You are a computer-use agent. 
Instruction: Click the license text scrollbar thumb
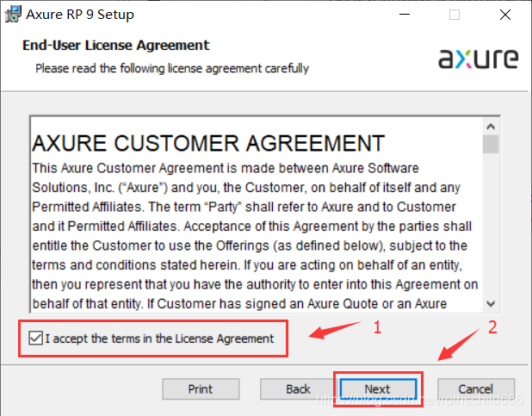pos(491,144)
